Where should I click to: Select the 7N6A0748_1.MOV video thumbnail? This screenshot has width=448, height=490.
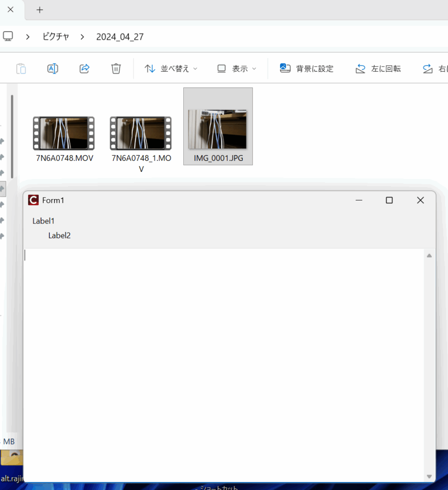tap(141, 133)
